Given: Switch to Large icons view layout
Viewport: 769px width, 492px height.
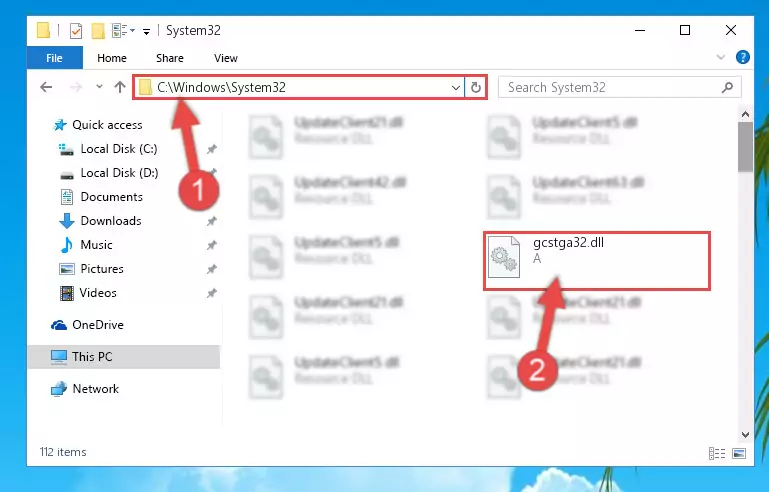Looking at the screenshot, I should (x=739, y=453).
